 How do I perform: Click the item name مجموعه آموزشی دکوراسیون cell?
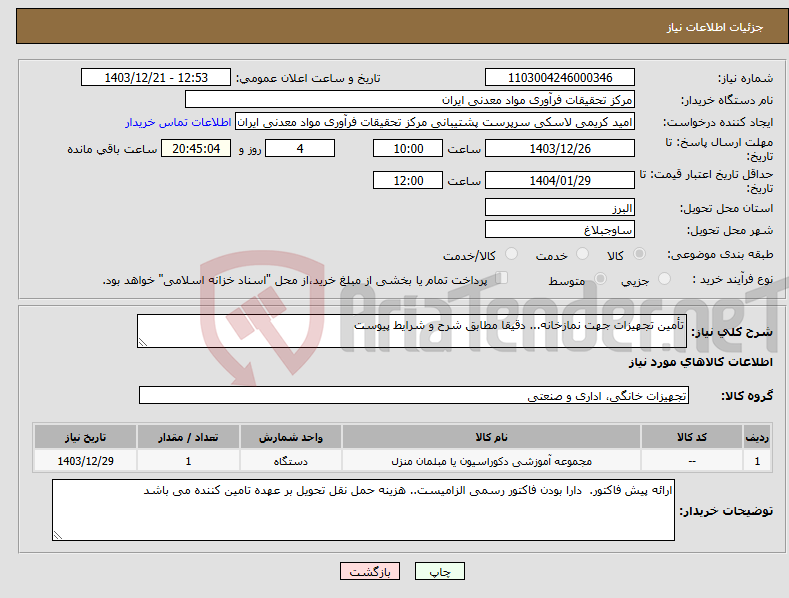(x=491, y=461)
